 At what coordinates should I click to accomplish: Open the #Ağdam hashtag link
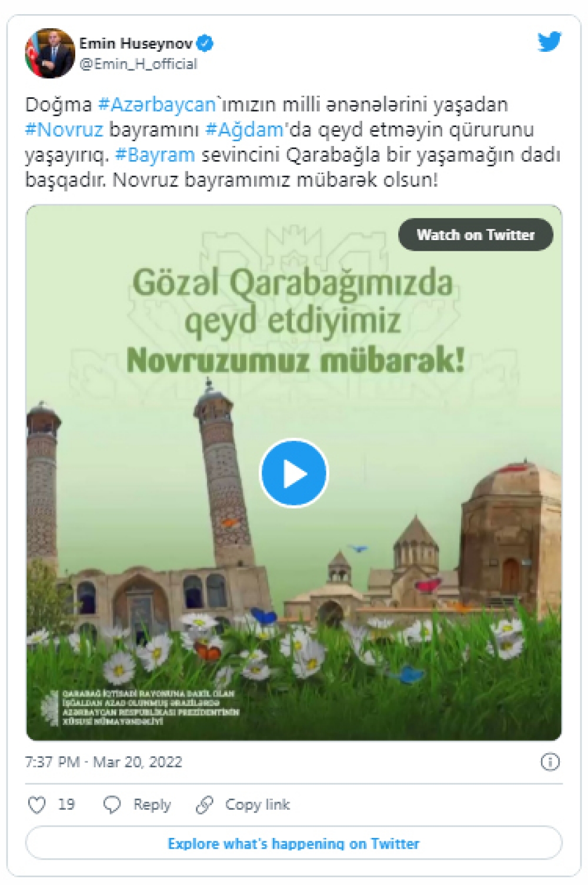pos(245,129)
